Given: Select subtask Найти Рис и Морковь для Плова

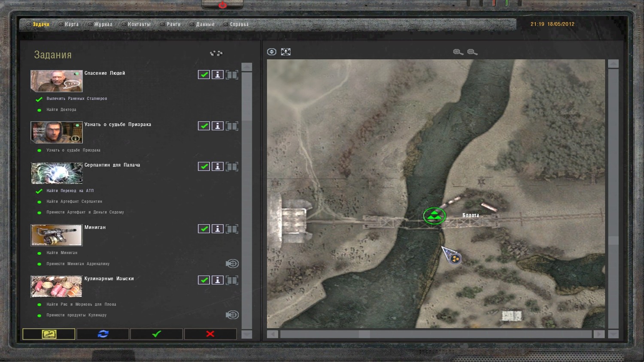Looking at the screenshot, I should (x=81, y=305).
